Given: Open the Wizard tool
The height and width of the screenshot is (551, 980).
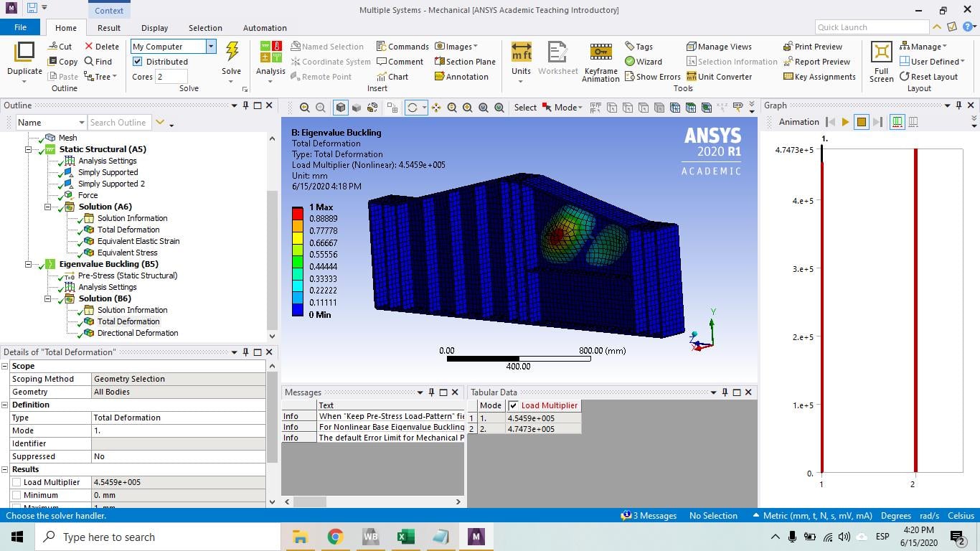Looking at the screenshot, I should pos(643,62).
